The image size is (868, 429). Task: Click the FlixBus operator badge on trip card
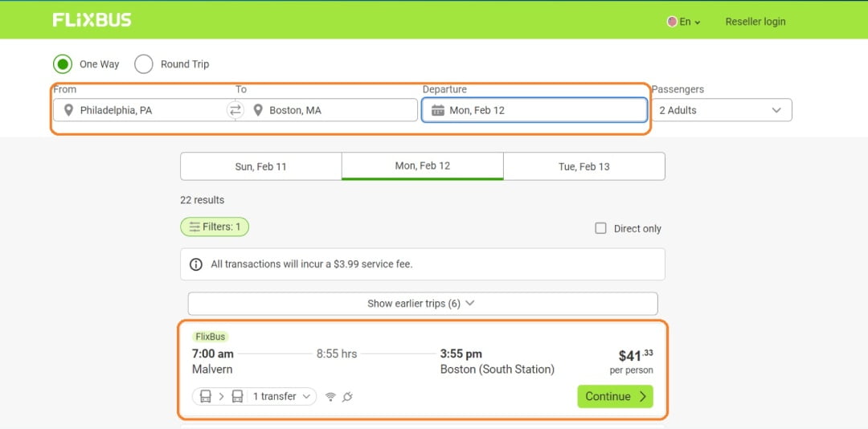[211, 337]
